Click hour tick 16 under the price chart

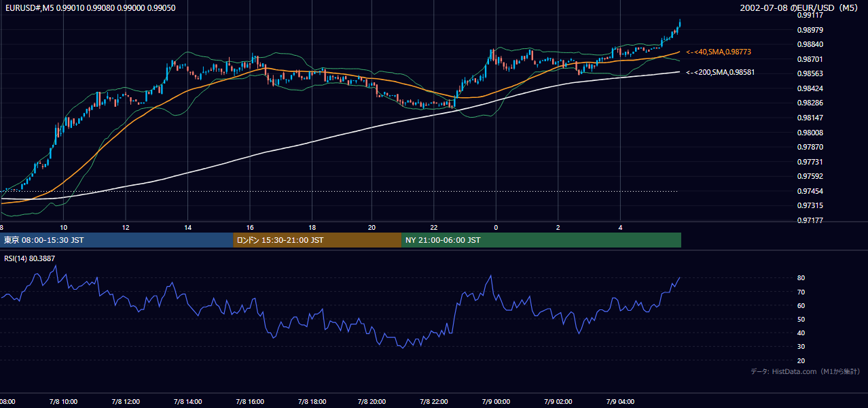(x=249, y=227)
